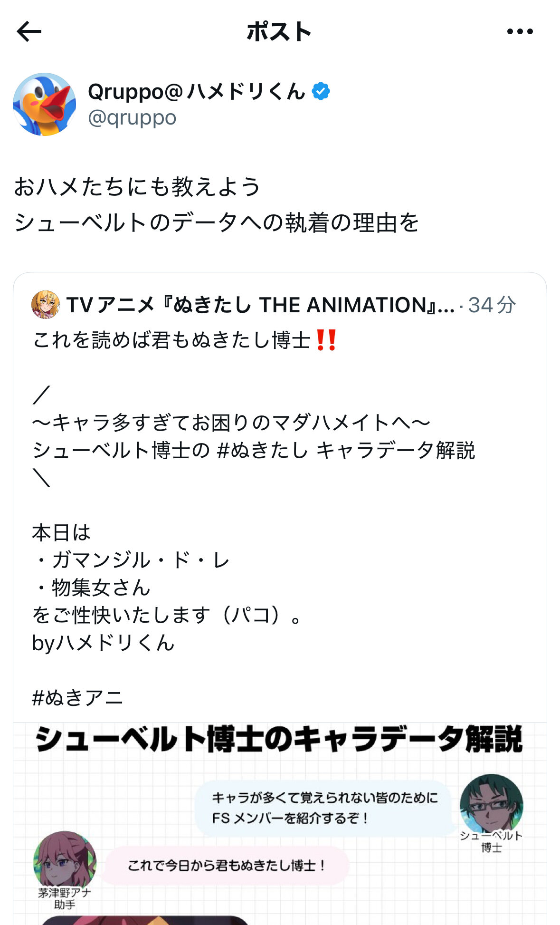Tap the main post text おハメたちにも教えよう
This screenshot has width=560, height=925.
(x=138, y=186)
